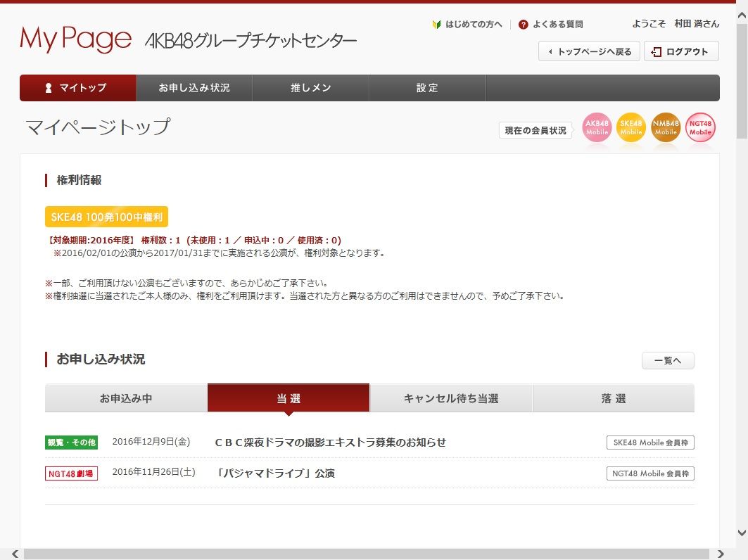Switch to the 落選 tab
748x560 pixels.
(x=614, y=397)
